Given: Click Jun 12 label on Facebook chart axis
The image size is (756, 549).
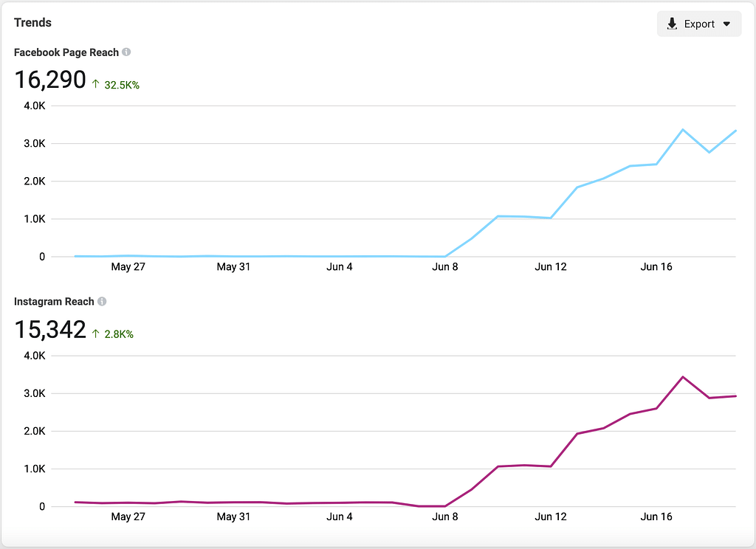Looking at the screenshot, I should [x=551, y=267].
